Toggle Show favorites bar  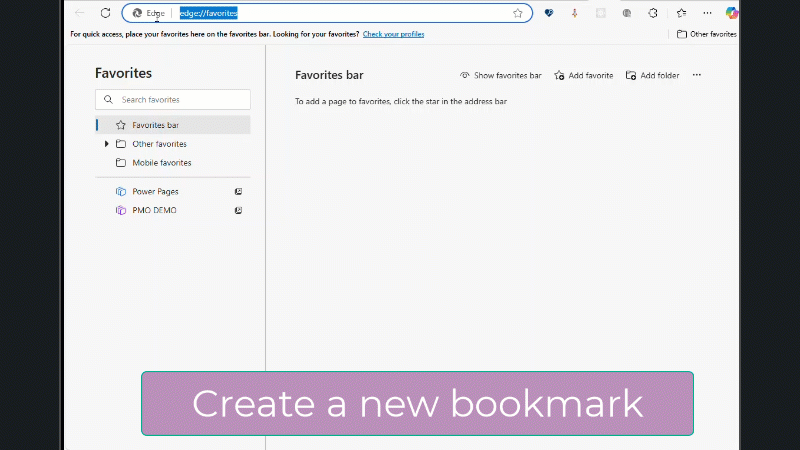501,76
